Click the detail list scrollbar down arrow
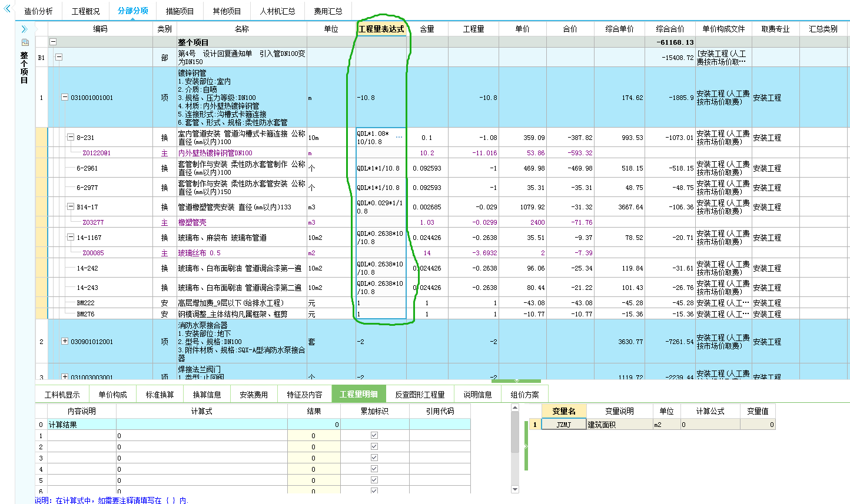This screenshot has height=504, width=850. click(x=515, y=489)
